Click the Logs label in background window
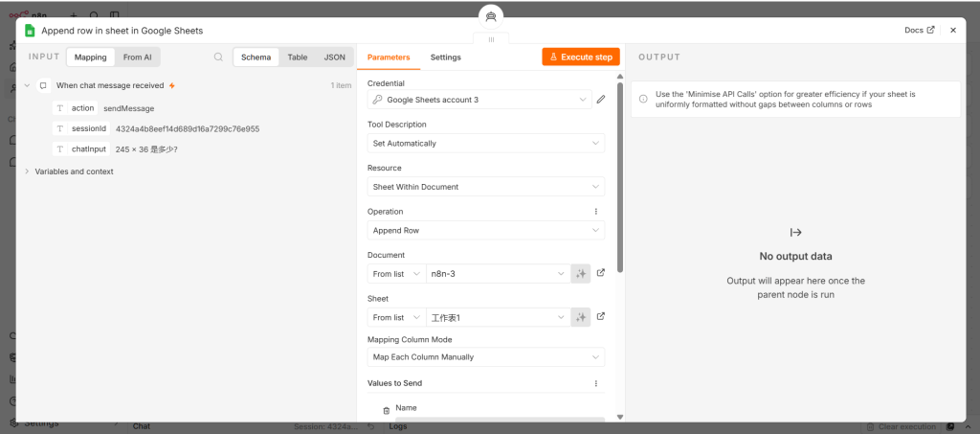This screenshot has width=980, height=434. click(x=397, y=426)
